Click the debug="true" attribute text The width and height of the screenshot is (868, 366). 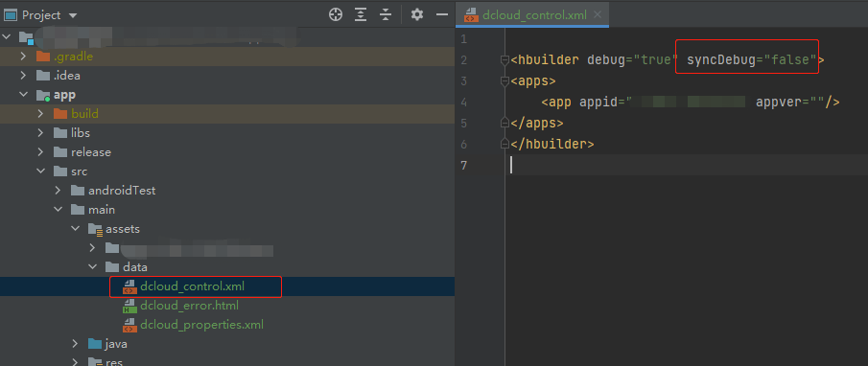coord(633,59)
